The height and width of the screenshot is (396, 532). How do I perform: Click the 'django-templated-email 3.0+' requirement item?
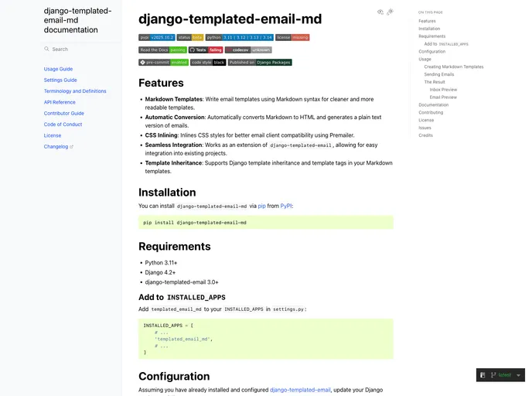point(182,282)
